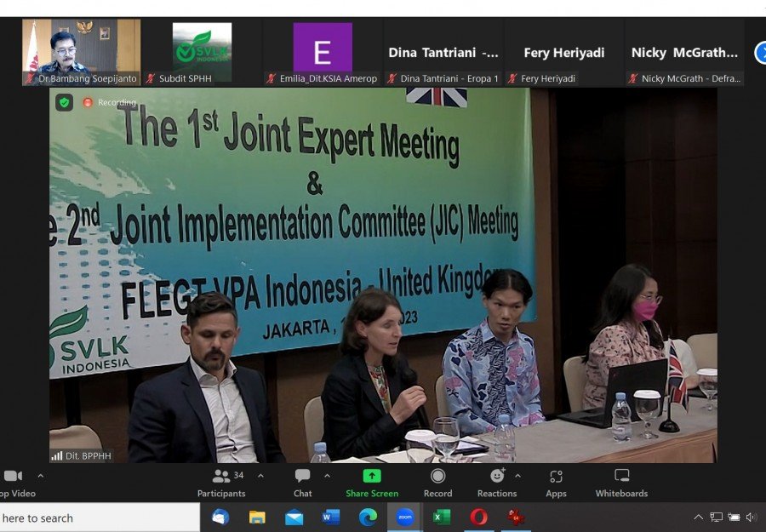Expand the Participants options arrow
766x532 pixels.
click(261, 475)
